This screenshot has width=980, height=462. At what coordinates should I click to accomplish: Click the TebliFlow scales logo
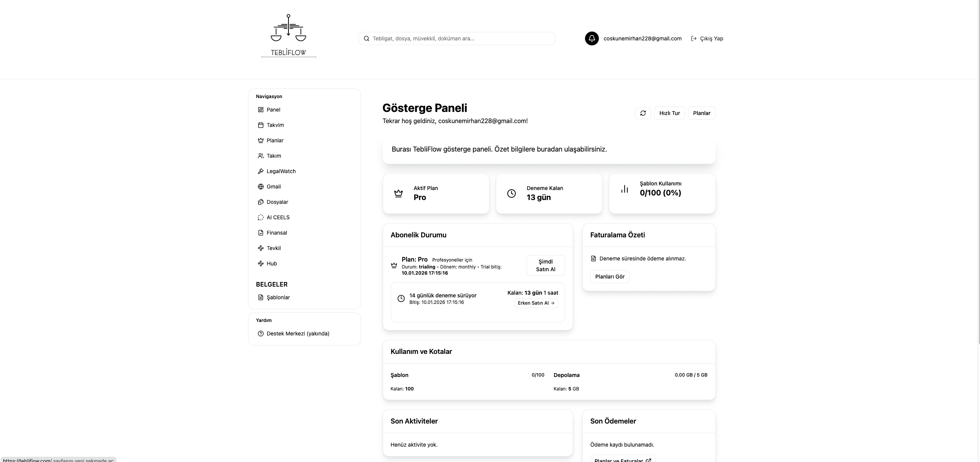tap(288, 36)
